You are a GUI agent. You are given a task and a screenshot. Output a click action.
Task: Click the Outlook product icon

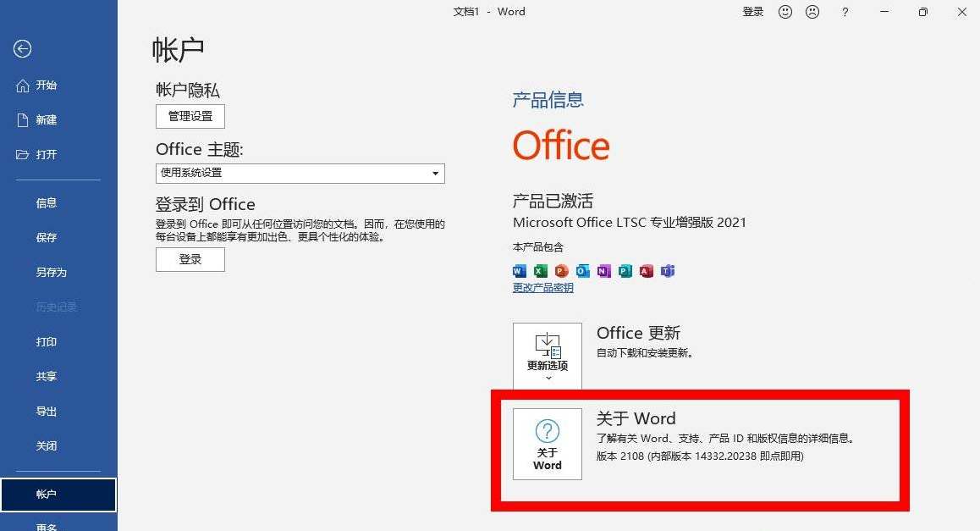[583, 271]
